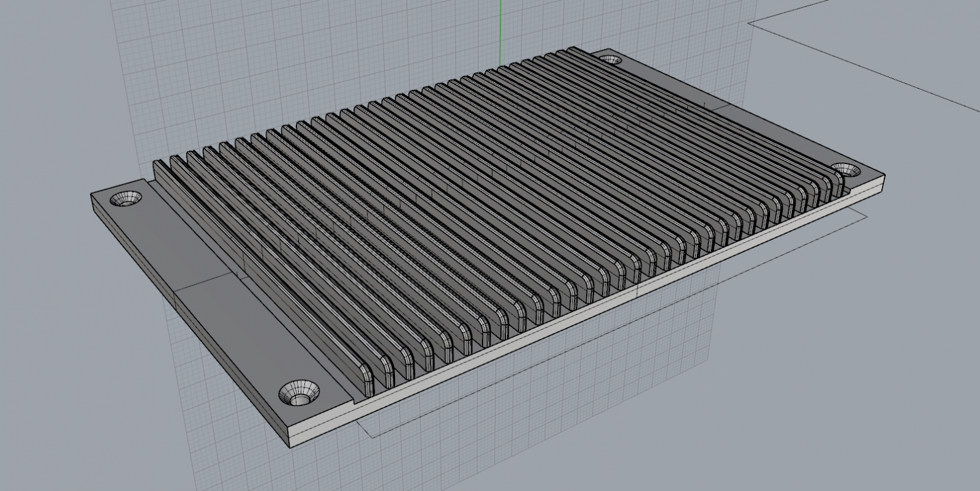This screenshot has width=980, height=491.
Task: Click empty grid area in bottom-left of viewport
Action: click(x=92, y=398)
